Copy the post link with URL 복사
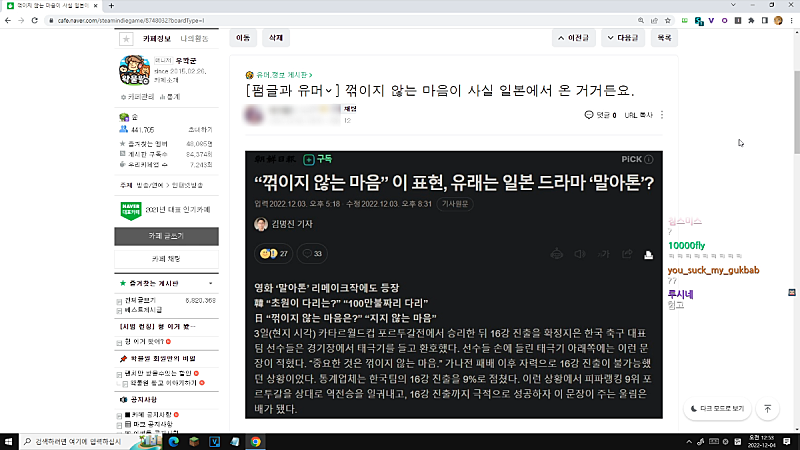This screenshot has width=800, height=450. (638, 115)
